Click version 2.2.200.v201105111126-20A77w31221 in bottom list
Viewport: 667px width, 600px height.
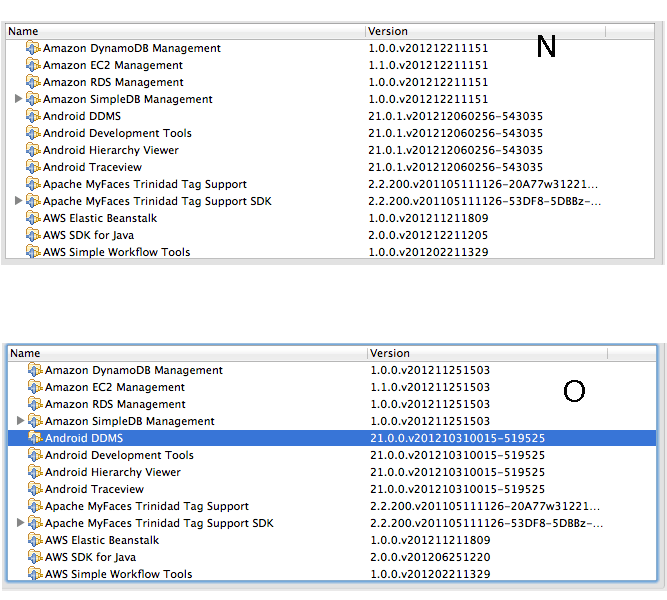pos(485,507)
